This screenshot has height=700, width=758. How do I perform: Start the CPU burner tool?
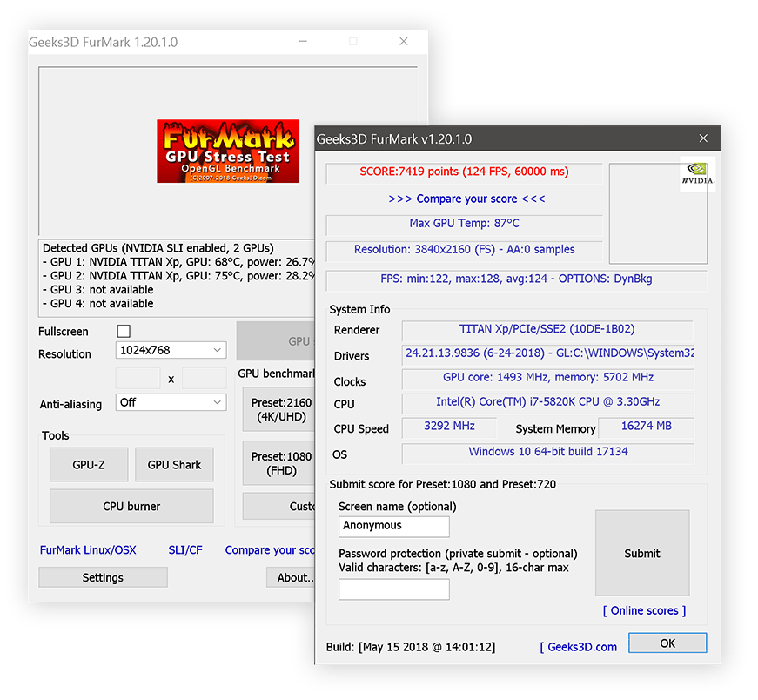(131, 506)
